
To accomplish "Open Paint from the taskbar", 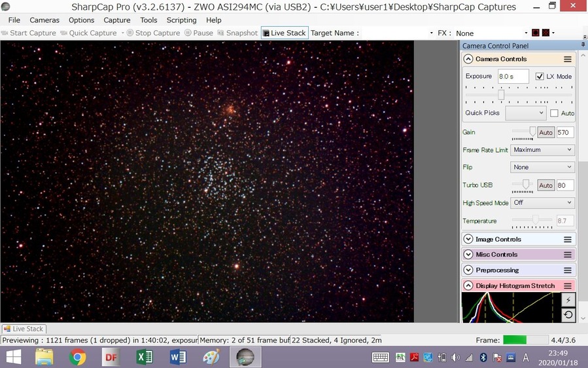I will pyautogui.click(x=211, y=357).
